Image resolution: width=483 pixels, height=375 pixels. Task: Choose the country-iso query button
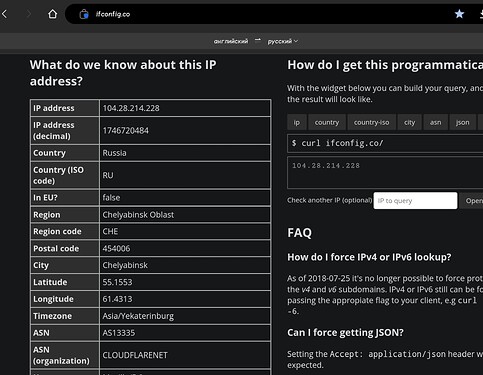(371, 122)
